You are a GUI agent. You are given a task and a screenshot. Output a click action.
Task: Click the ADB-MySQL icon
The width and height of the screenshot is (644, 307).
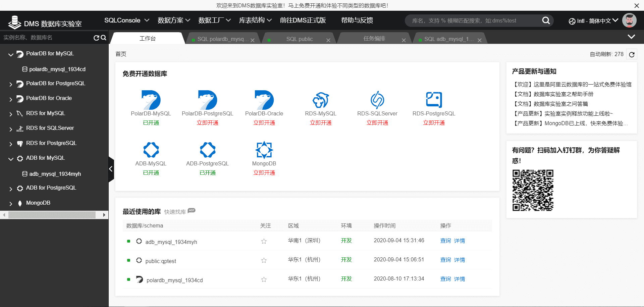click(x=151, y=150)
